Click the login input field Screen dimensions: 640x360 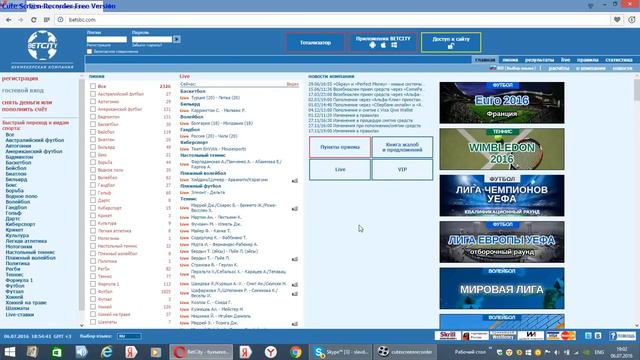click(x=107, y=39)
